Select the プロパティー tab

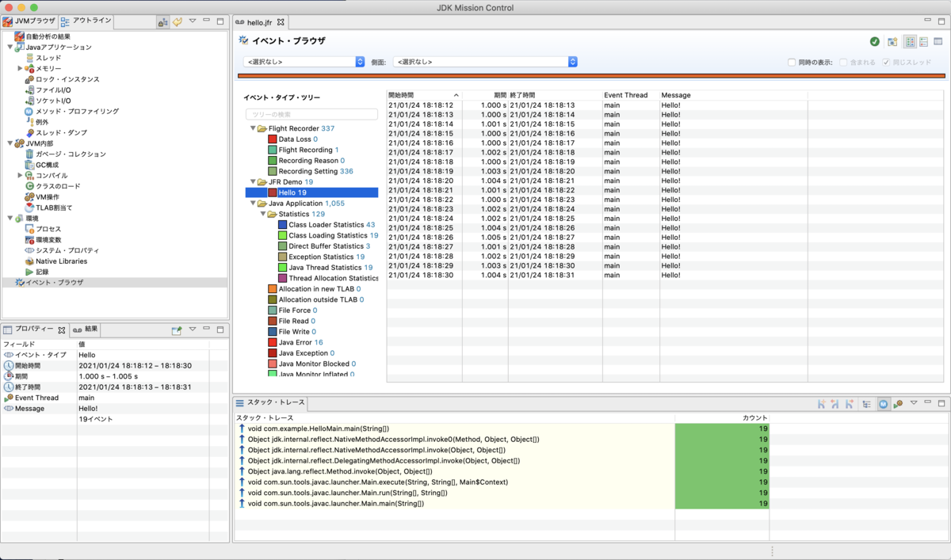point(34,330)
